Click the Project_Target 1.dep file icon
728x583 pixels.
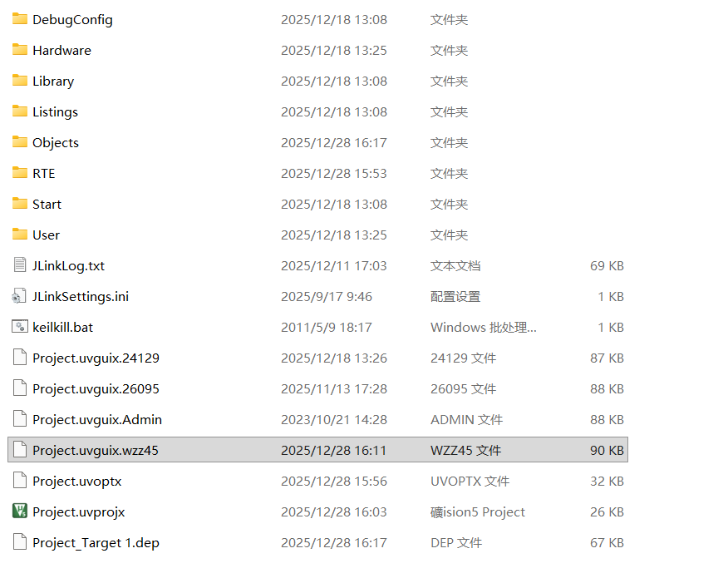click(x=19, y=541)
